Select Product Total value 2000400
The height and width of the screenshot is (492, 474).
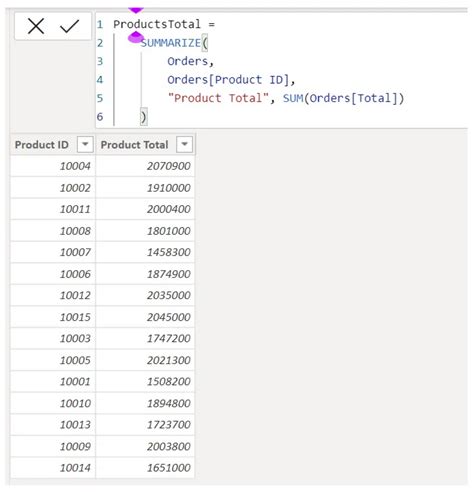coord(145,209)
